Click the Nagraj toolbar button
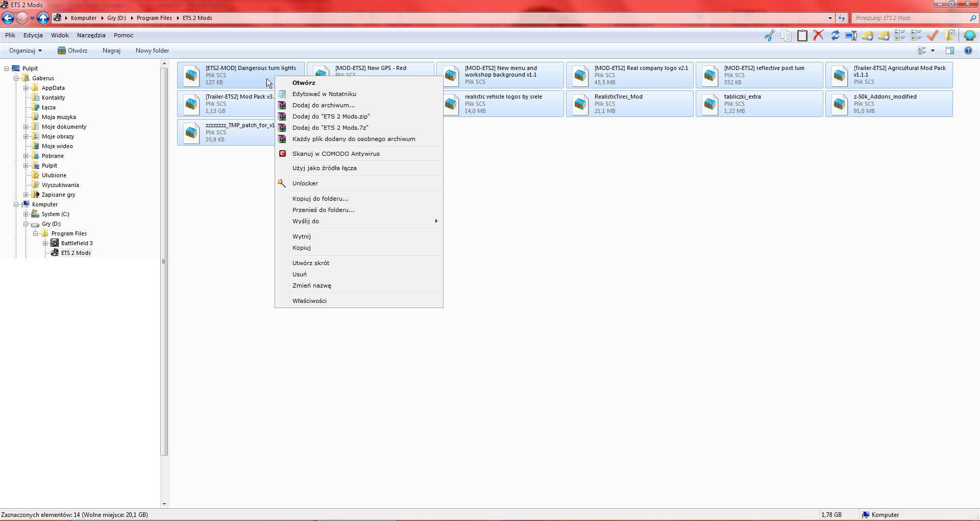The image size is (980, 521). [111, 51]
